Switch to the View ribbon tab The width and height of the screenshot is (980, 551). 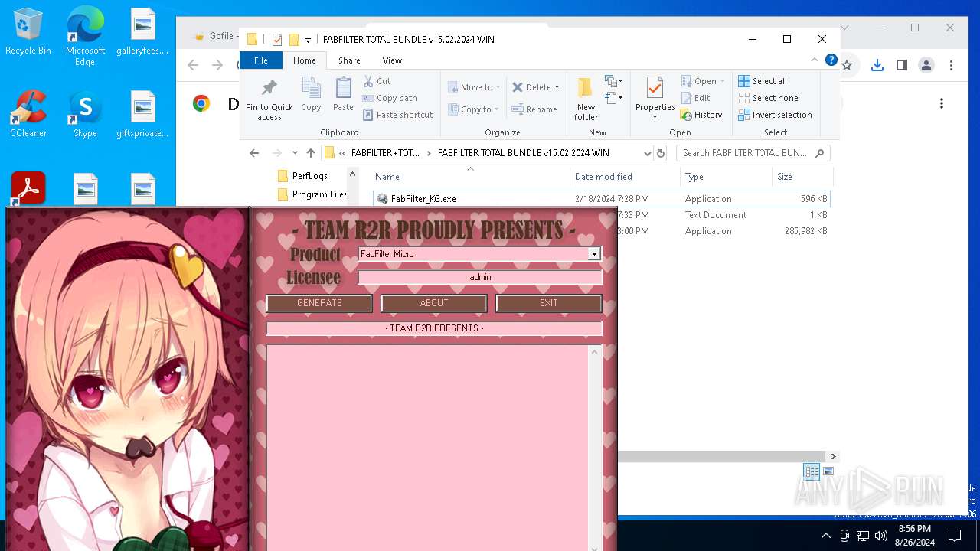pos(392,60)
